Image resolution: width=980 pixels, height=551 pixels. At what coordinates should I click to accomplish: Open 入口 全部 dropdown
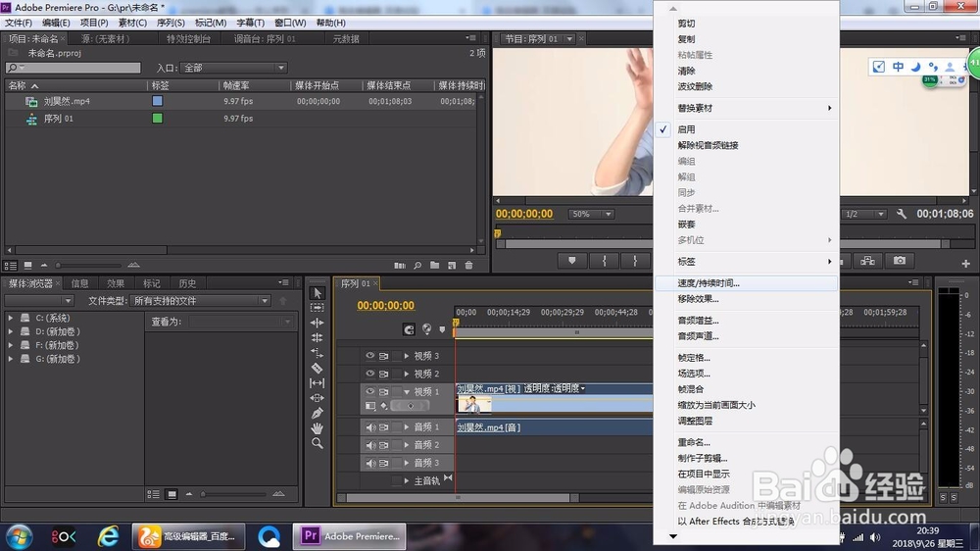coord(234,68)
